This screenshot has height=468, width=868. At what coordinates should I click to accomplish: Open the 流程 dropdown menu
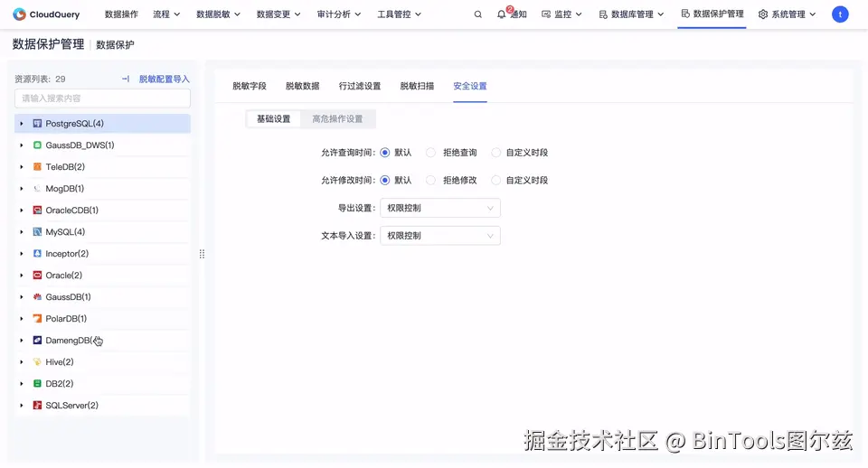point(166,14)
